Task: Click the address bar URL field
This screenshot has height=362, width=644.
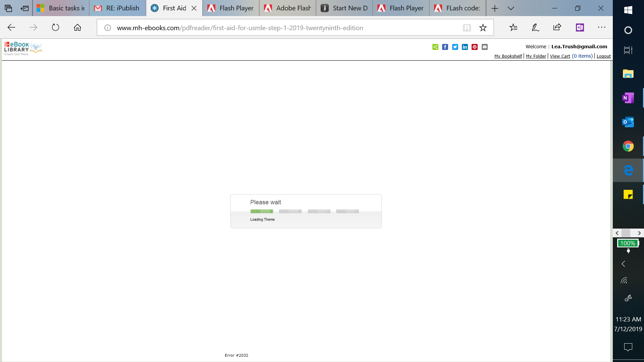Action: click(x=240, y=28)
